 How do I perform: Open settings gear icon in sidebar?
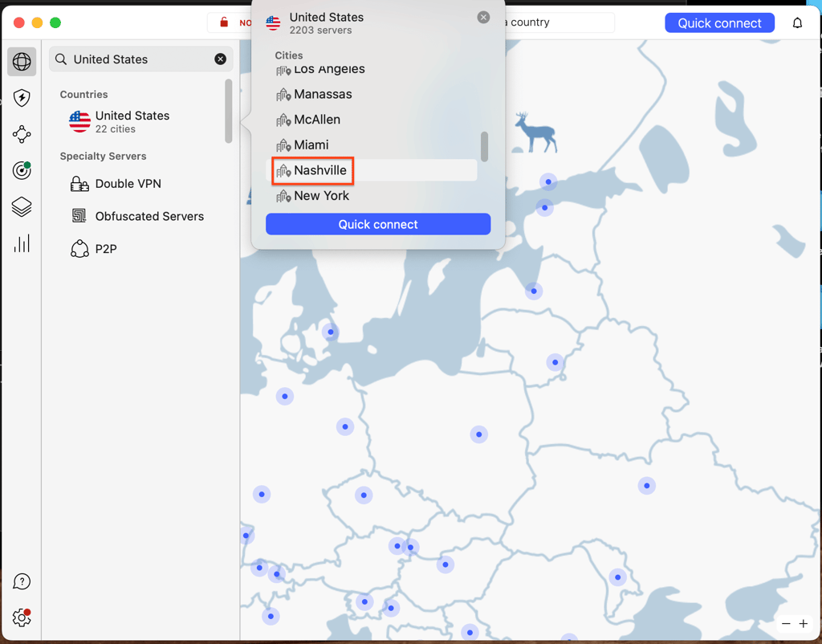pyautogui.click(x=22, y=618)
